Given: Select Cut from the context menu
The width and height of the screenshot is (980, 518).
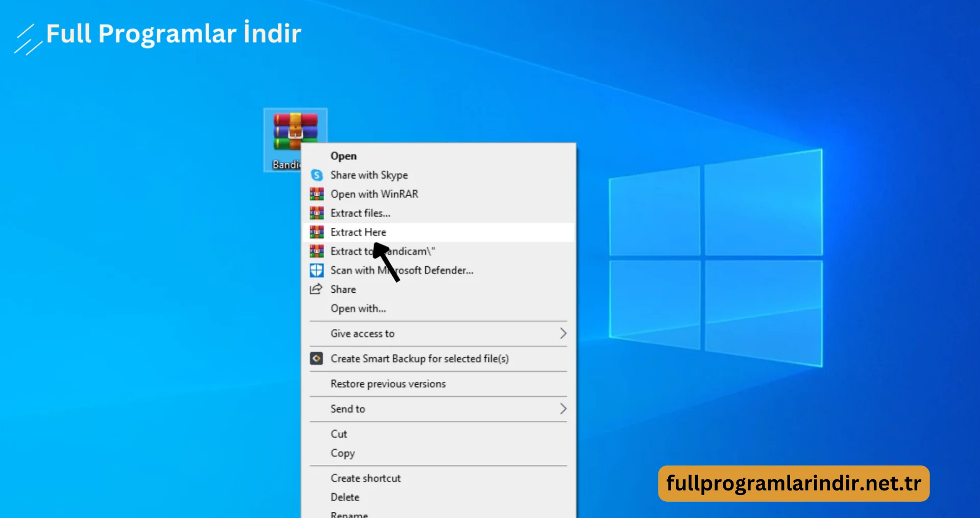Looking at the screenshot, I should point(439,434).
